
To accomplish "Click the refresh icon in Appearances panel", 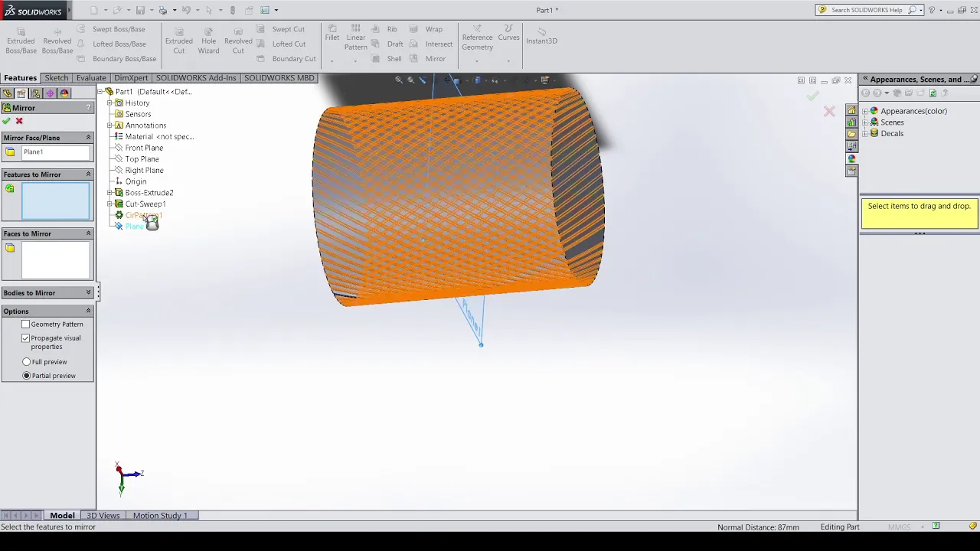I will pyautogui.click(x=933, y=93).
